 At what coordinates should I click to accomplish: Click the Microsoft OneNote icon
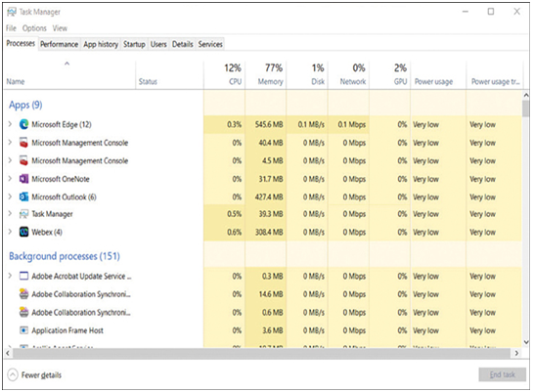point(23,179)
